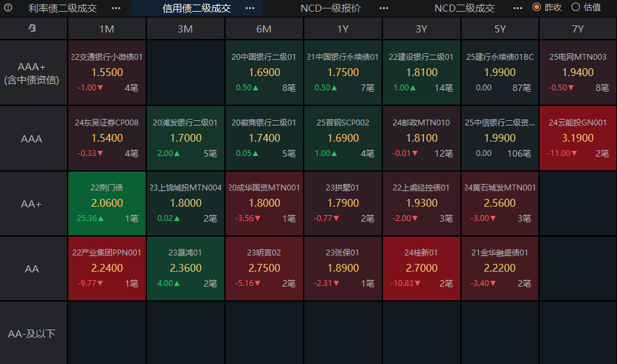Open the more menu next to 利率债二级成交
Screen dimensions: 617x364
(116, 8)
